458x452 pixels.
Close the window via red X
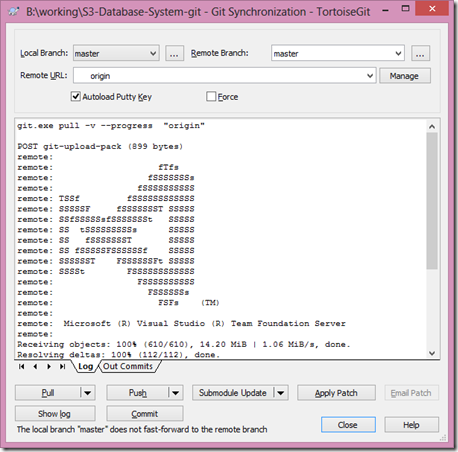(432, 9)
